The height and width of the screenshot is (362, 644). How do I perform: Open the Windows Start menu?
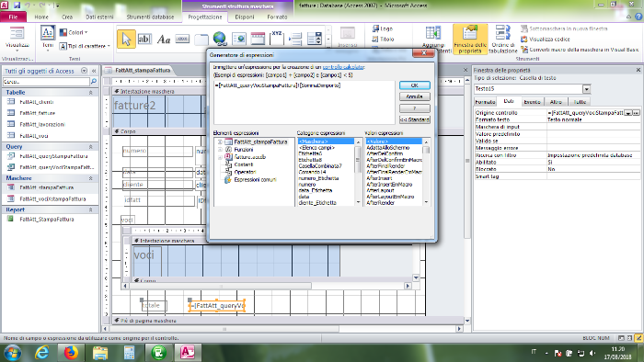coord(12,352)
